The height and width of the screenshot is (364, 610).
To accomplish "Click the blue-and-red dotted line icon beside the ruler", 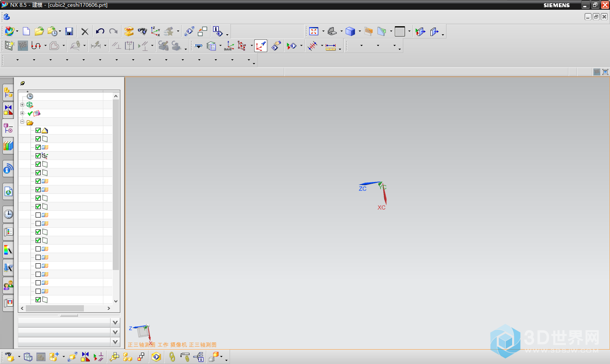I will [312, 46].
